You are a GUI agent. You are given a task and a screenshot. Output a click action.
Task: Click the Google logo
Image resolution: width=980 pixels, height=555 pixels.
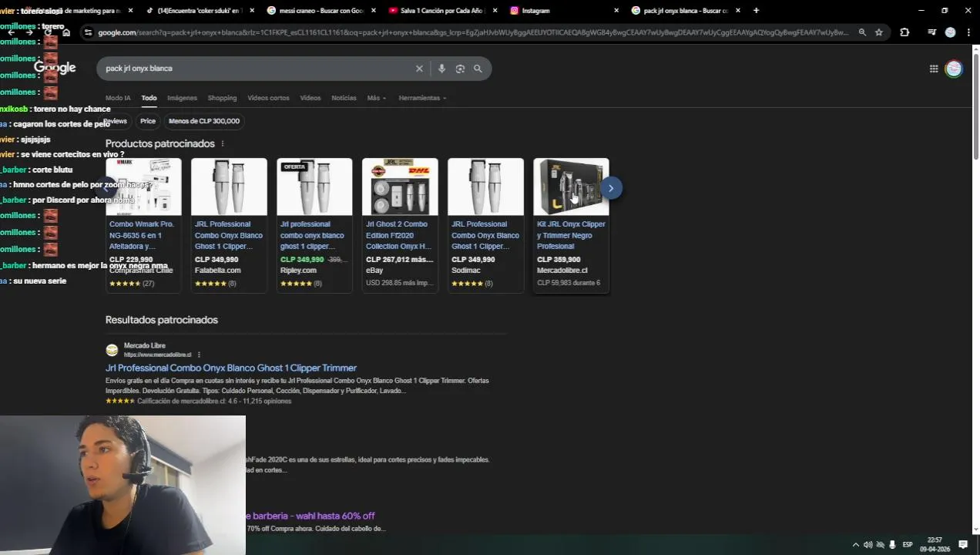(55, 68)
